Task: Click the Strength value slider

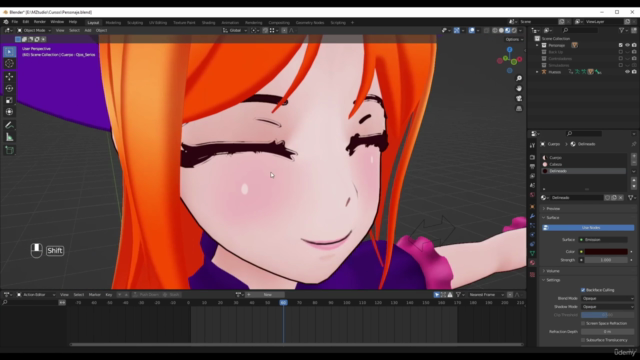Action: pyautogui.click(x=606, y=260)
